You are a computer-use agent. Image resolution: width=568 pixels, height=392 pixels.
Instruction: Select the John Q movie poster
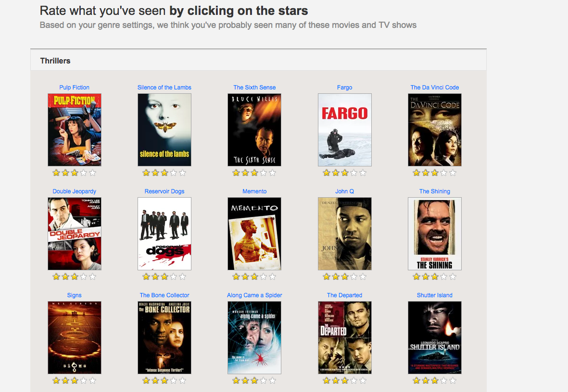click(344, 234)
